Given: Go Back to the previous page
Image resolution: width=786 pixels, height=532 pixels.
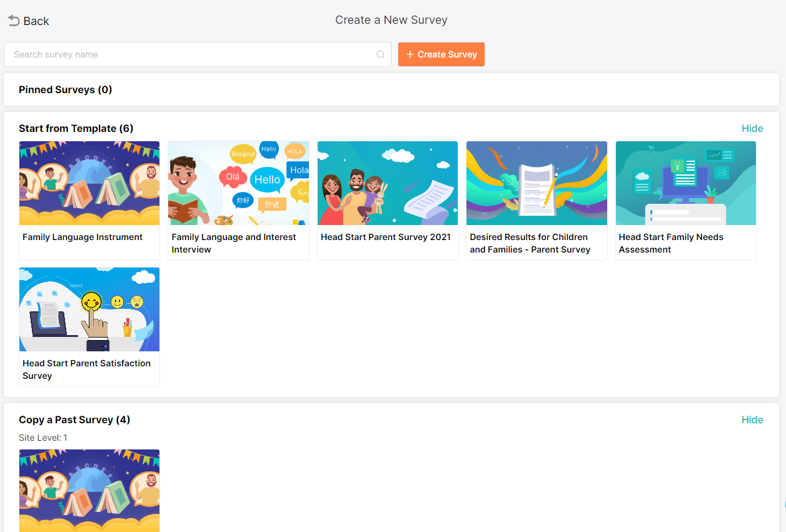Looking at the screenshot, I should point(36,21).
